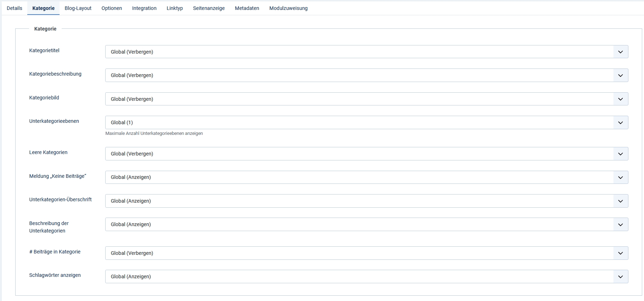Open the Modulzuweisung tab
This screenshot has height=301, width=644.
click(289, 8)
